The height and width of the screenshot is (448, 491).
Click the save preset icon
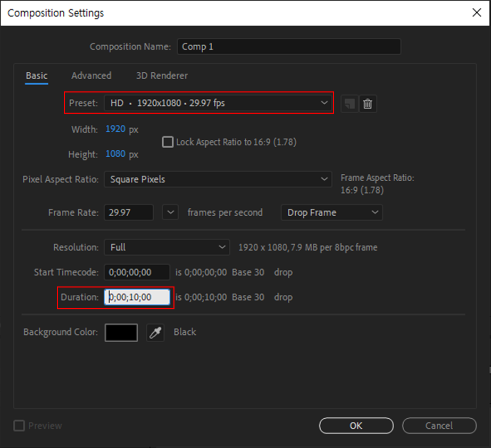349,104
